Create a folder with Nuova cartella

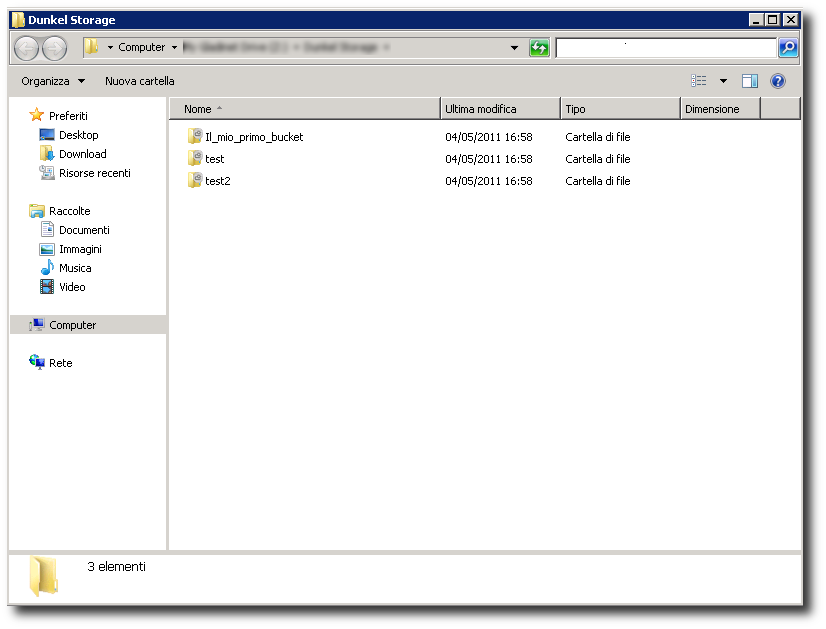[x=140, y=81]
